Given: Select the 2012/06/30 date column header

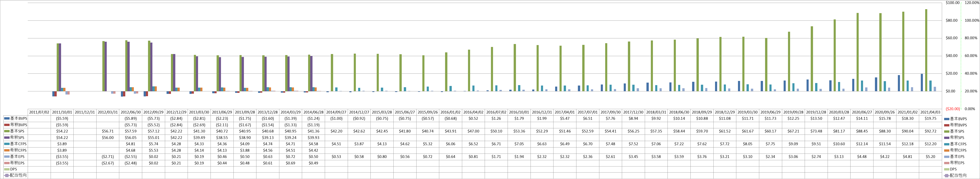Looking at the screenshot, I should [130, 112].
